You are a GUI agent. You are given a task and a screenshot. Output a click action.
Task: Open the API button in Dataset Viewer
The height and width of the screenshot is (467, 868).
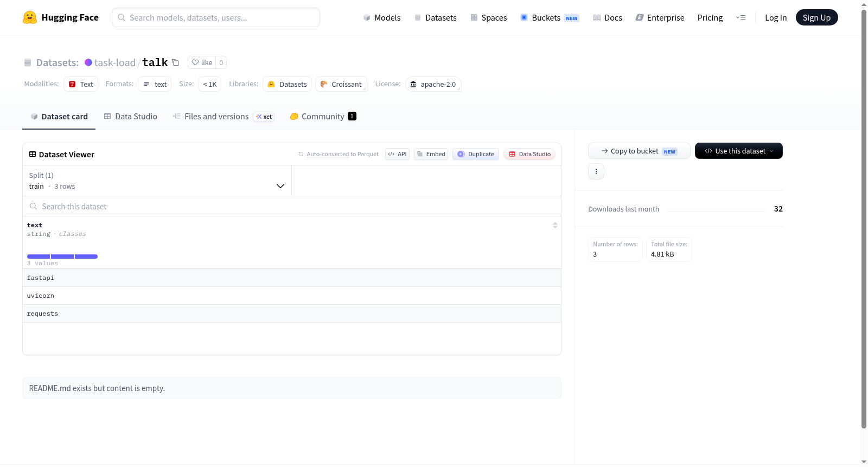click(x=397, y=154)
